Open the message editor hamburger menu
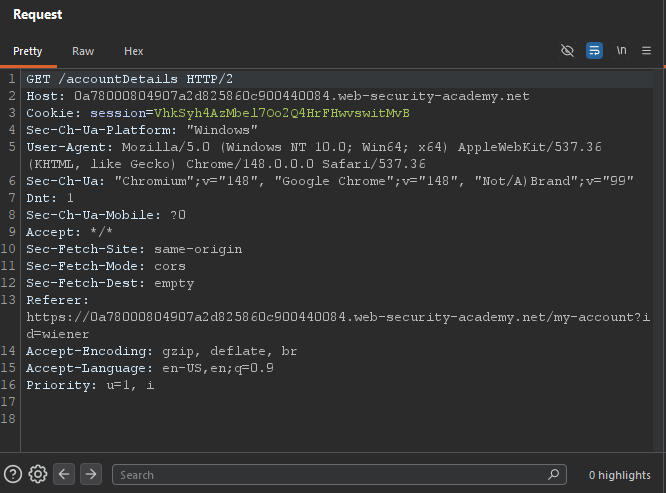Screen dimensions: 666x493 [x=646, y=51]
